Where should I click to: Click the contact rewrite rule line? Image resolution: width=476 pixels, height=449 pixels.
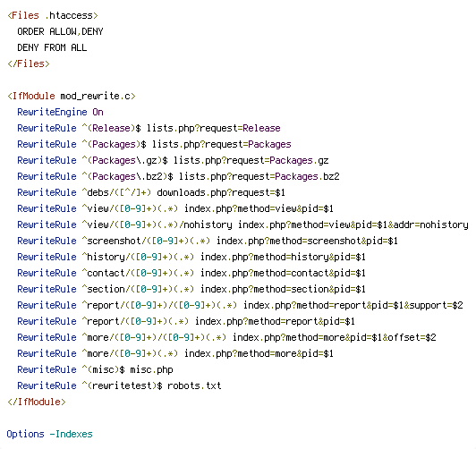click(191, 273)
